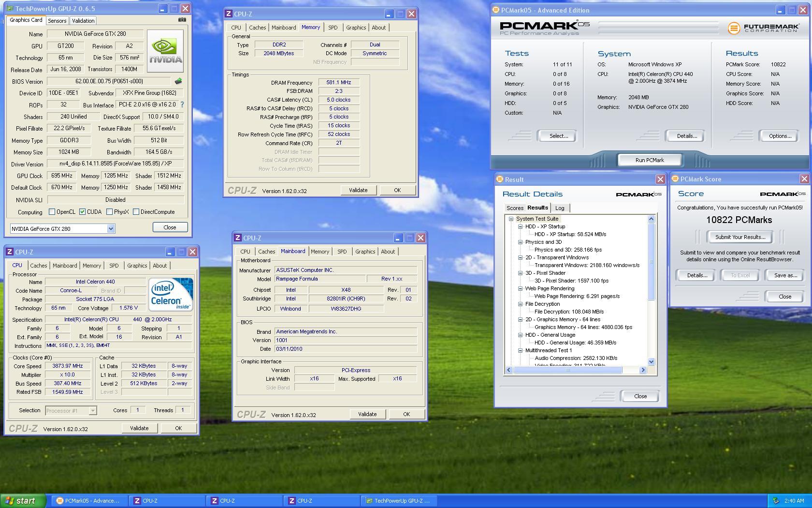
Task: Switch to the Validation tab in GPU-Z
Action: tap(83, 21)
